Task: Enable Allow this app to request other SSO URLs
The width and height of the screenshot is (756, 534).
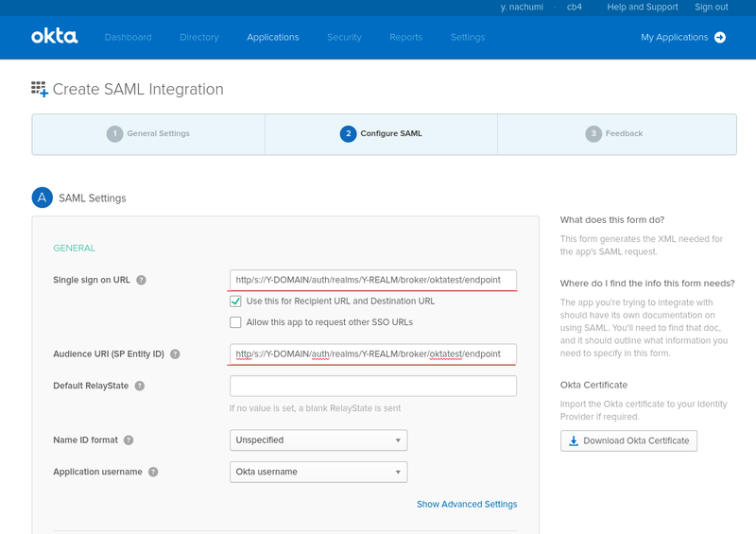Action: pyautogui.click(x=235, y=322)
